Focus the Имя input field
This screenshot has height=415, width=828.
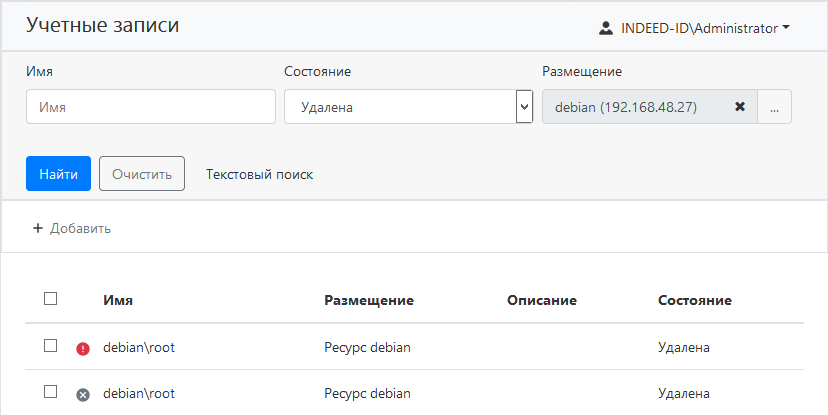click(150, 107)
